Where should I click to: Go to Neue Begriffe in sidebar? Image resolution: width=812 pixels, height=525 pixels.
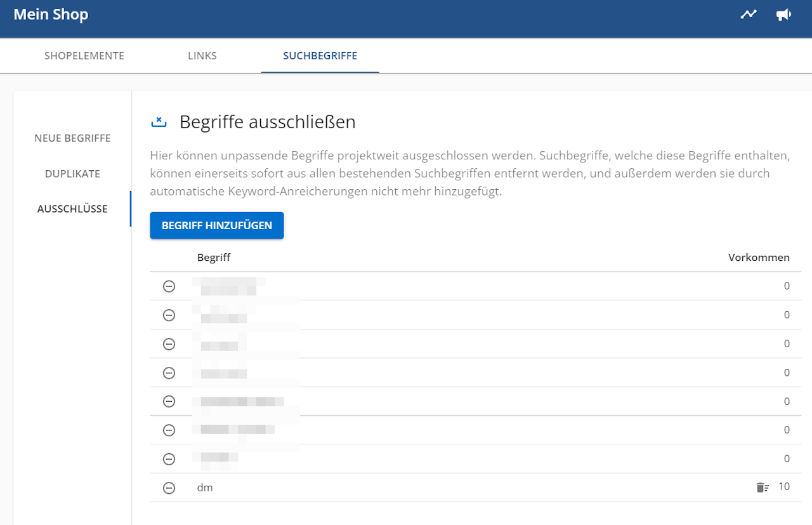(72, 138)
